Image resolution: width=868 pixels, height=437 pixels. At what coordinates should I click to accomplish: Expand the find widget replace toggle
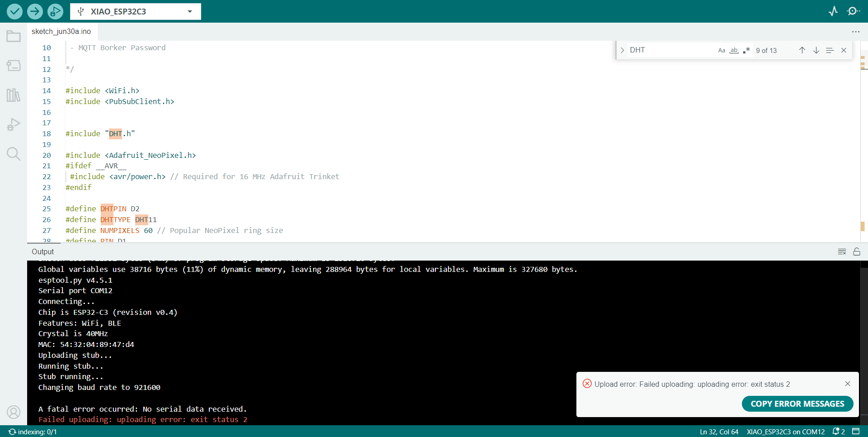tap(622, 50)
